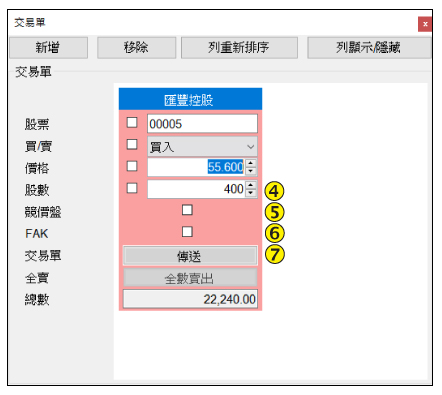Click the 新增 button

point(49,48)
